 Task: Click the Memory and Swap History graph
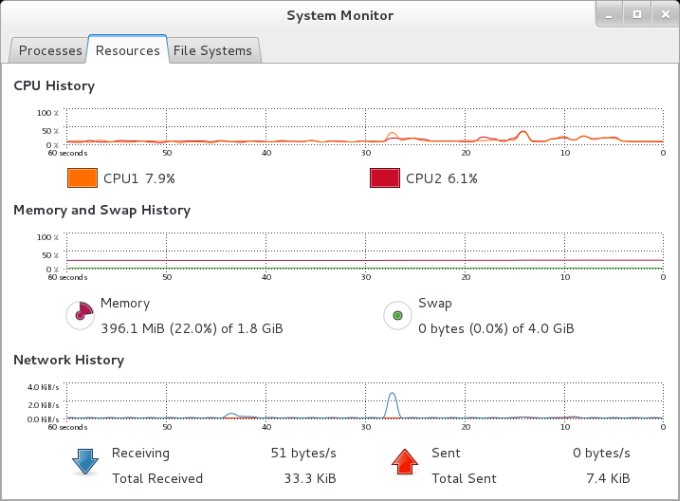click(x=364, y=251)
